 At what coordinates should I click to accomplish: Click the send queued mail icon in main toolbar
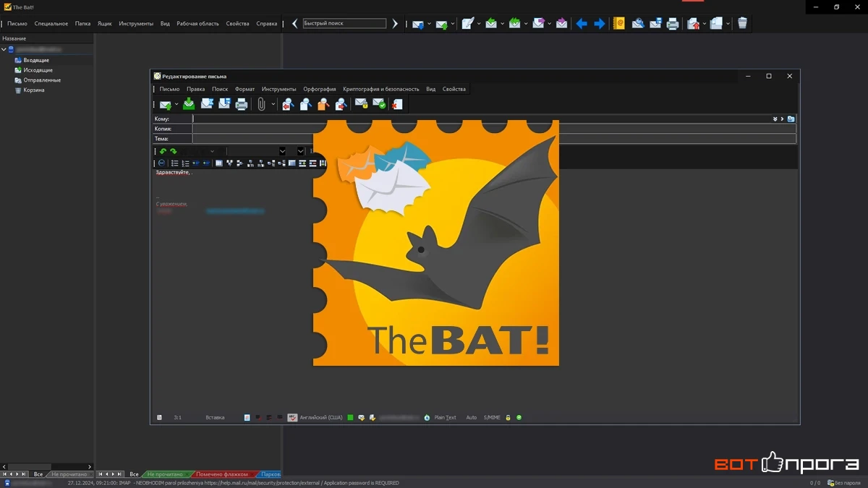coord(441,24)
